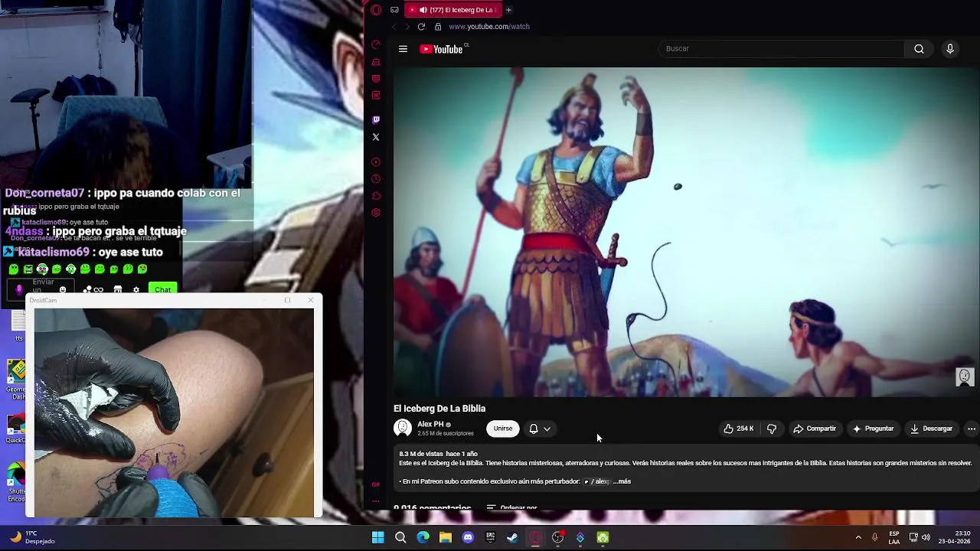Click YouTube search magnifier button

[x=919, y=49]
